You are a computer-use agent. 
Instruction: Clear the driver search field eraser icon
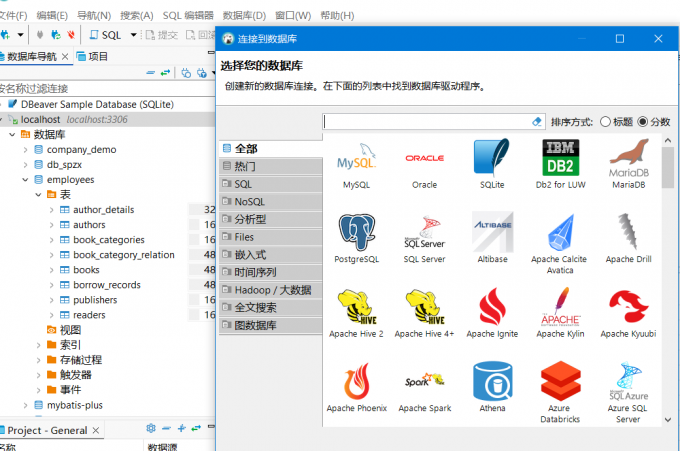[x=536, y=122]
